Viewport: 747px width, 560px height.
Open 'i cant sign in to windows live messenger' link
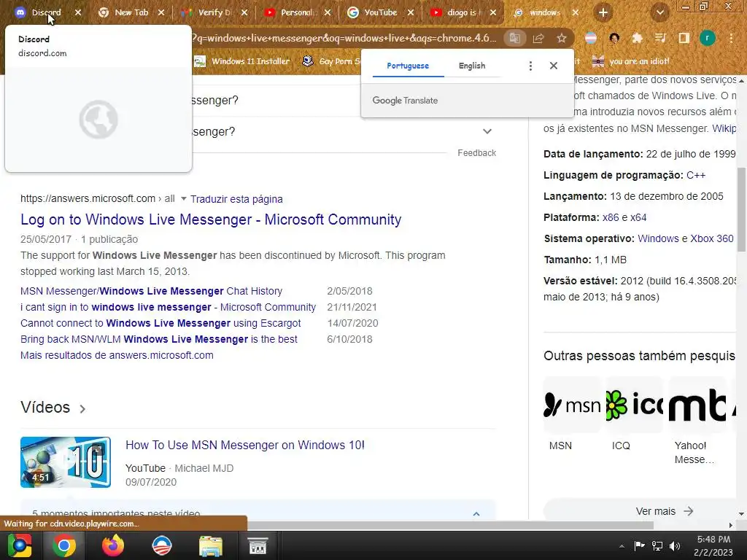point(168,307)
